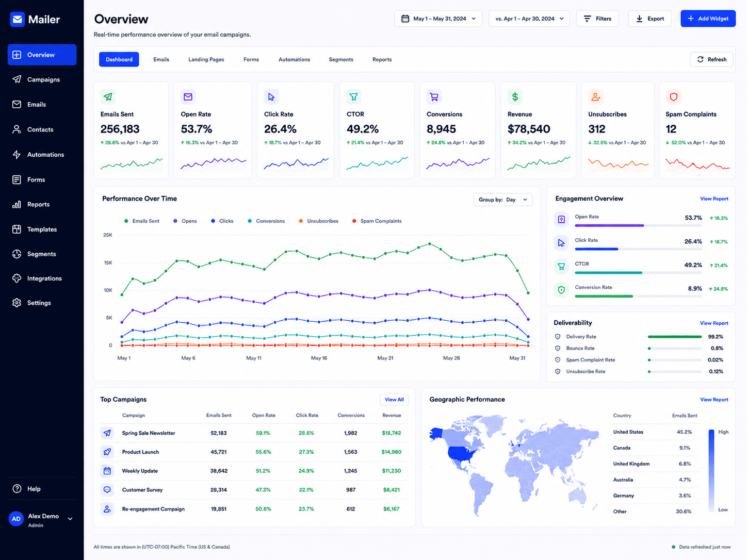Image resolution: width=747 pixels, height=560 pixels.
Task: Expand the Alex Demo account menu
Action: click(70, 519)
